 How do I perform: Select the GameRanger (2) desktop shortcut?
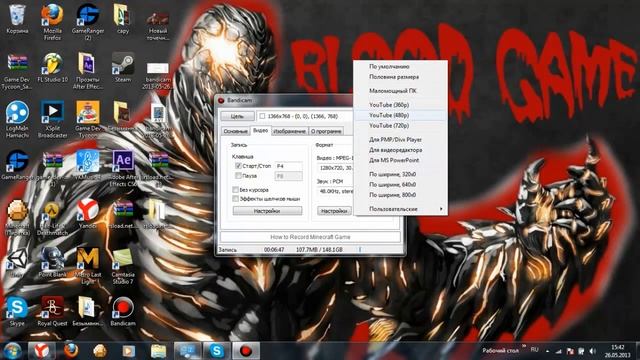(x=88, y=21)
